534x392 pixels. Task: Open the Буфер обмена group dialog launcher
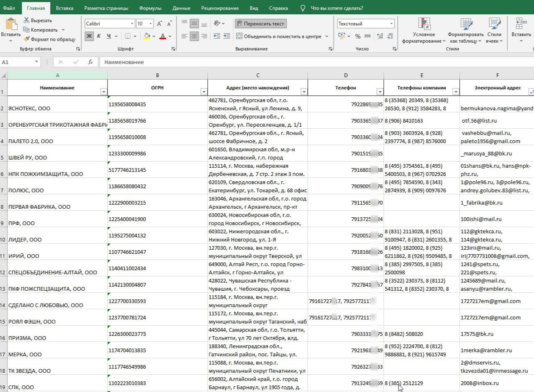[x=78, y=49]
